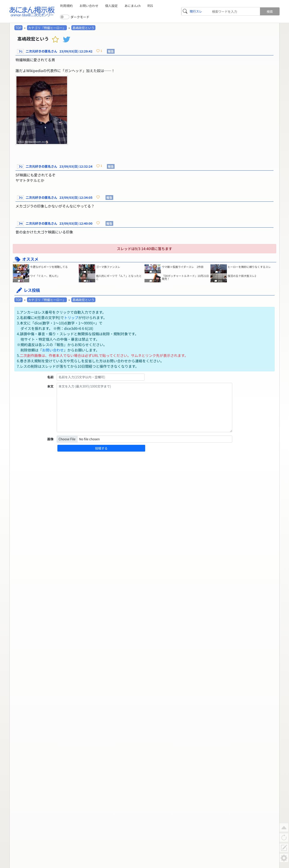The image size is (289, 868).
Task: Open recommended thread ワイ「ぐえー、死んだ」
Action: pos(45,276)
